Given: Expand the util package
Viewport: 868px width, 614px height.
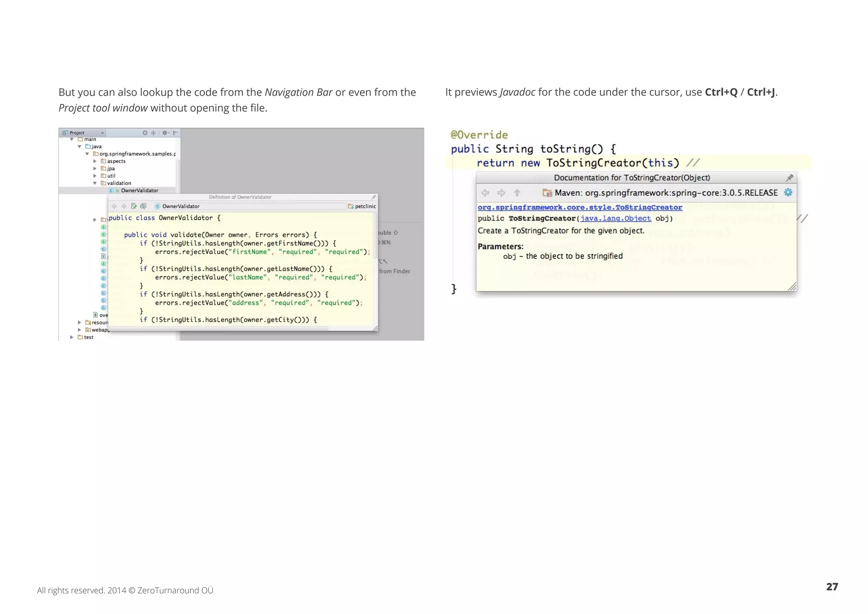Looking at the screenshot, I should tap(95, 176).
